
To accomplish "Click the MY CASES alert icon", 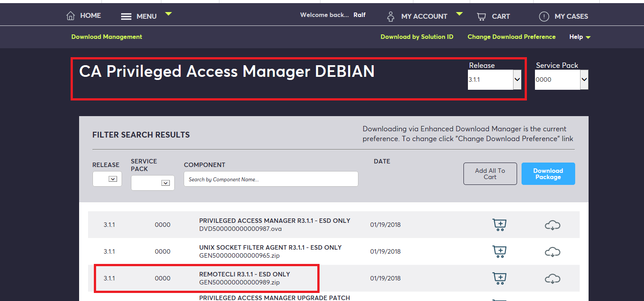I will click(544, 17).
